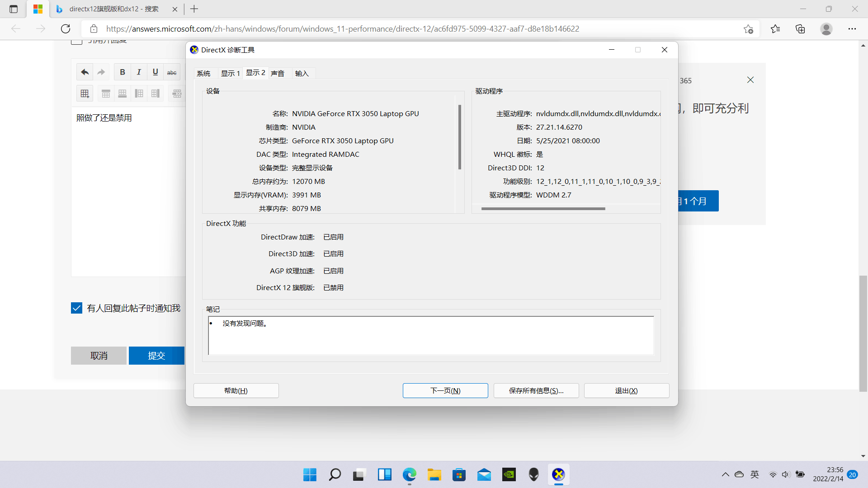Click the 没有发现问题 note text
868x488 pixels.
click(x=245, y=324)
